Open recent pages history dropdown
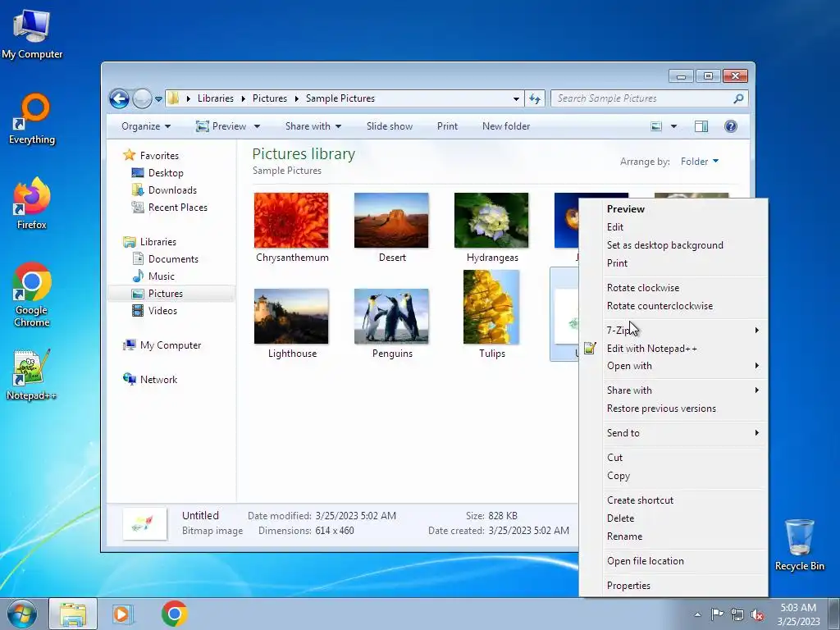The height and width of the screenshot is (630, 840). [x=158, y=99]
